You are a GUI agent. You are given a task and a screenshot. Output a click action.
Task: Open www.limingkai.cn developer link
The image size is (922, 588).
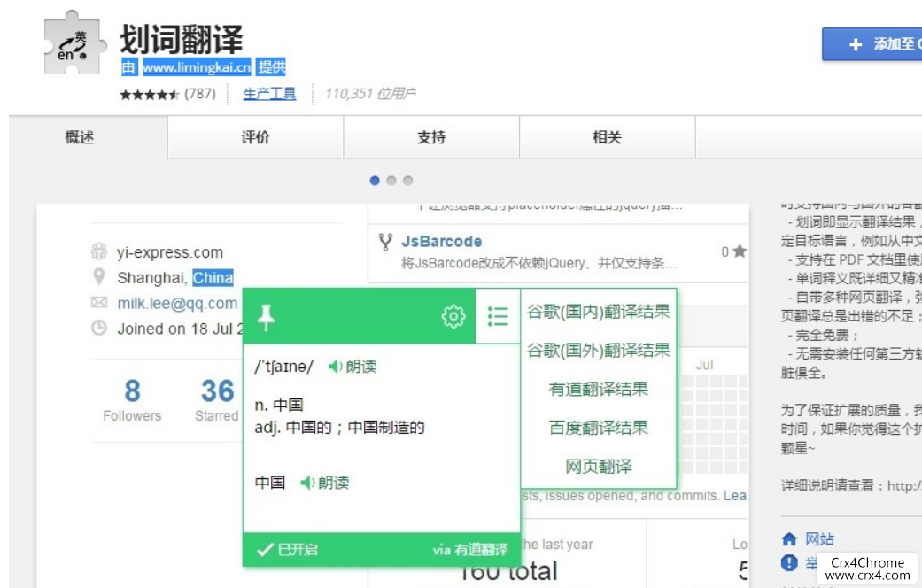197,67
